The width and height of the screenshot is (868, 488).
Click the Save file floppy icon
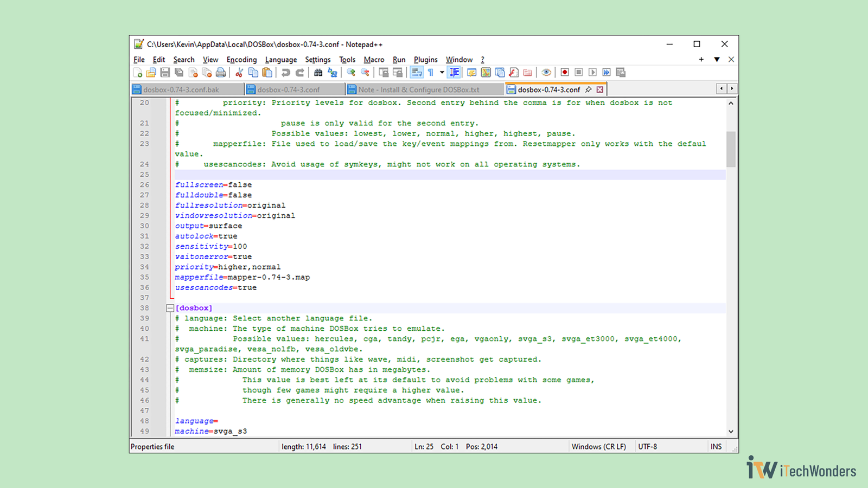(x=165, y=73)
